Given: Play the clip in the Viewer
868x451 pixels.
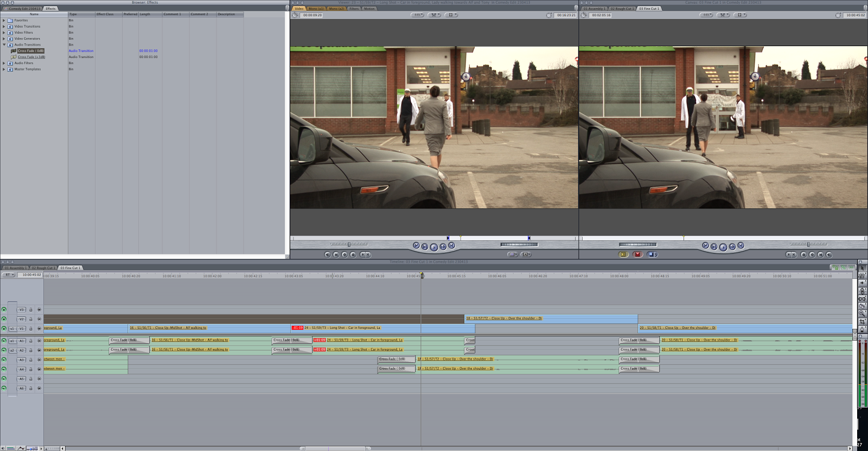Looking at the screenshot, I should [x=434, y=247].
